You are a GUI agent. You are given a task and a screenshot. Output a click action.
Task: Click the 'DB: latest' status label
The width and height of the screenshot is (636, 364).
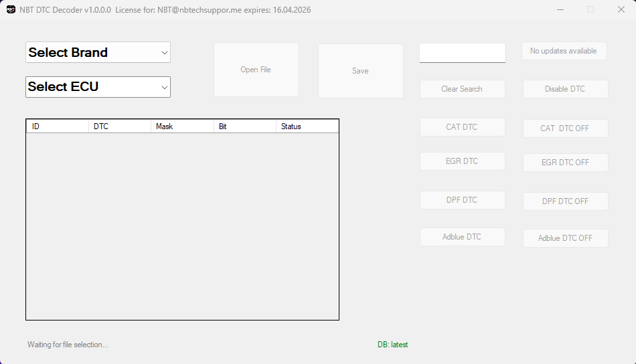[x=392, y=345]
